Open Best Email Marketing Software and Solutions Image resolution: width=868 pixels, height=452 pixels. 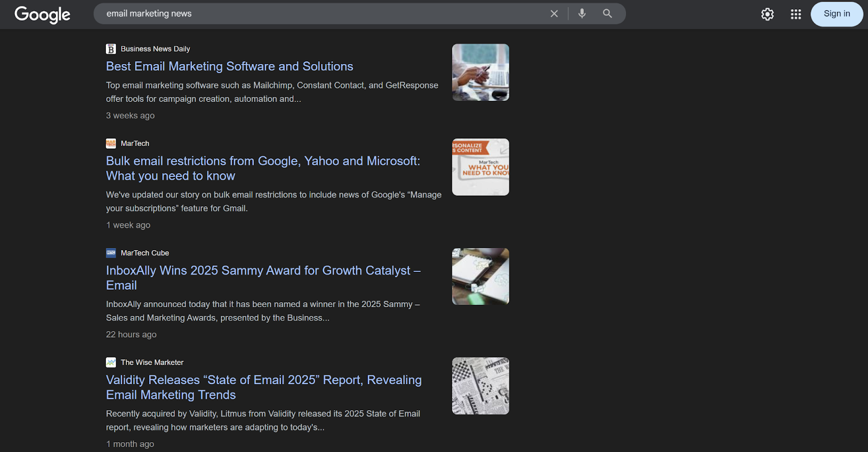(229, 66)
